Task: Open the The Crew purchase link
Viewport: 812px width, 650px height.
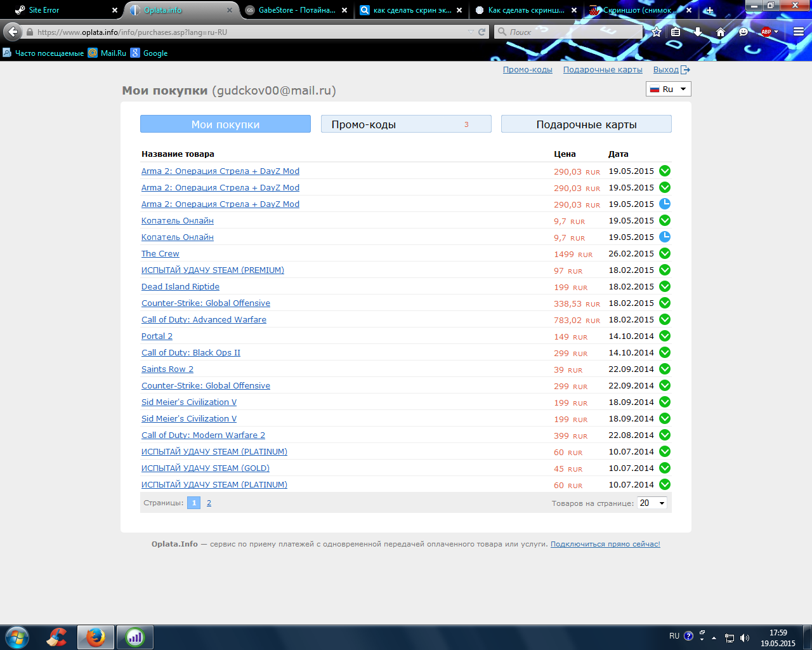Action: click(x=160, y=253)
